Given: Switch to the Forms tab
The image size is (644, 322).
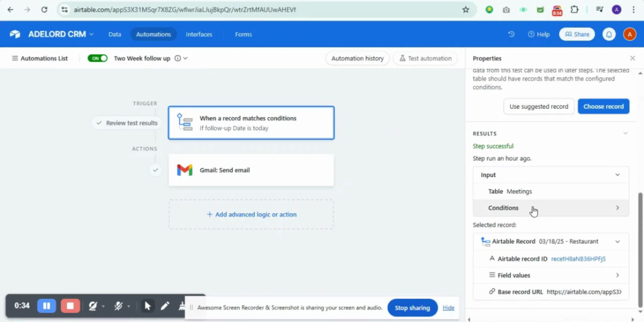Looking at the screenshot, I should click(243, 34).
